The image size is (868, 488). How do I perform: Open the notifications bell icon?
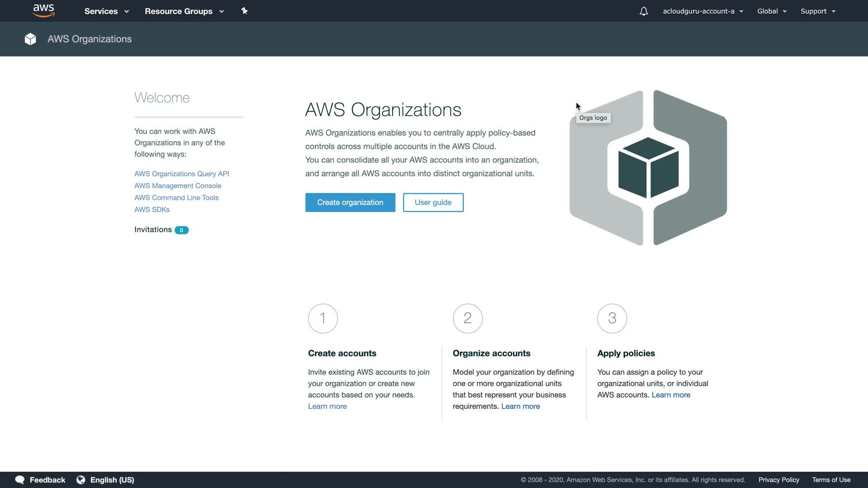point(643,11)
